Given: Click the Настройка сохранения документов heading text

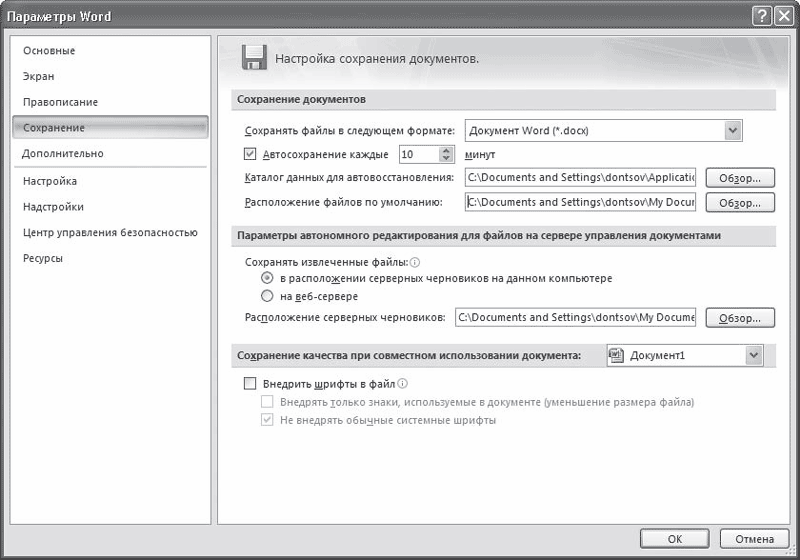Looking at the screenshot, I should click(x=377, y=59).
